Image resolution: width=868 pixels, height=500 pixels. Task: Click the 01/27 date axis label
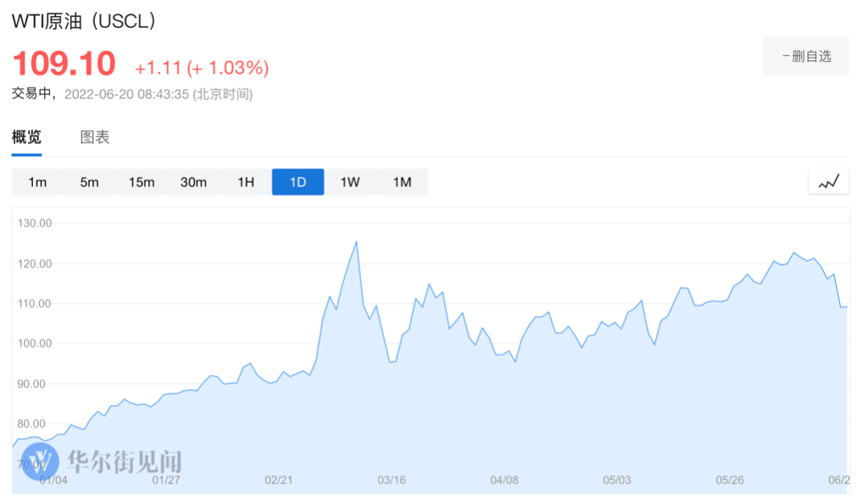(166, 480)
